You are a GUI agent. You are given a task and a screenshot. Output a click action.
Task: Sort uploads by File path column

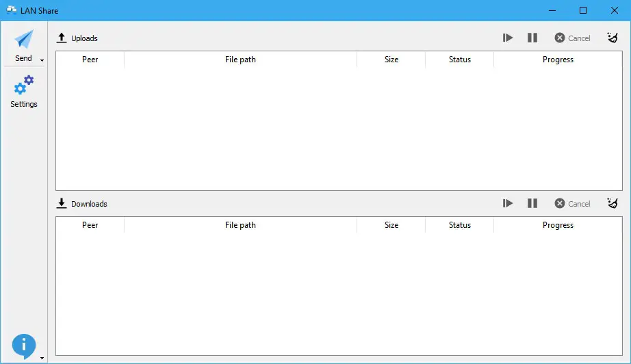[x=240, y=60]
